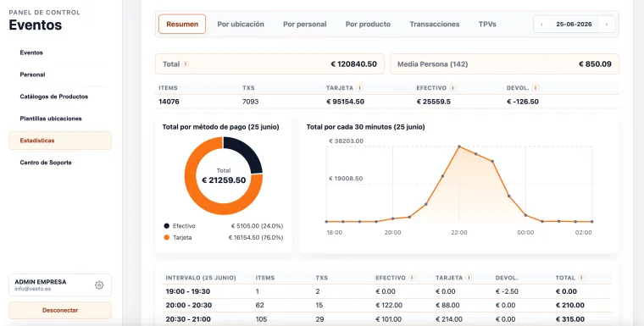Go to previous date with left arrow
This screenshot has width=644, height=326.
(541, 25)
